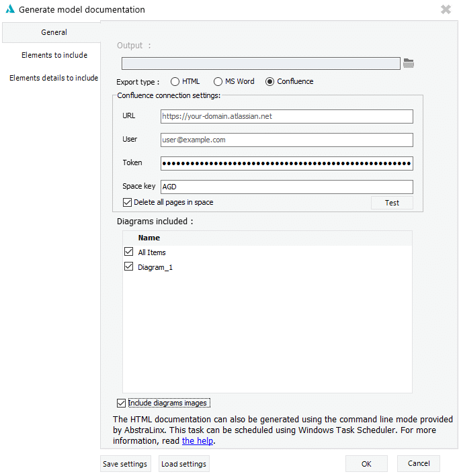Uncheck the All Items diagram
Image resolution: width=459 pixels, height=476 pixels.
pyautogui.click(x=129, y=252)
